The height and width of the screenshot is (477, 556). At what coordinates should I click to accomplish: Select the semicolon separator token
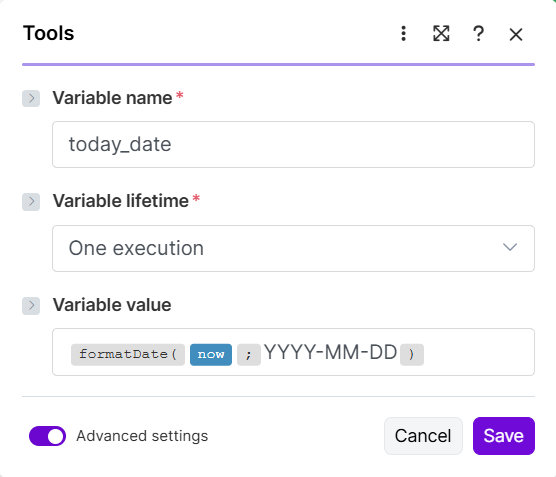point(249,354)
